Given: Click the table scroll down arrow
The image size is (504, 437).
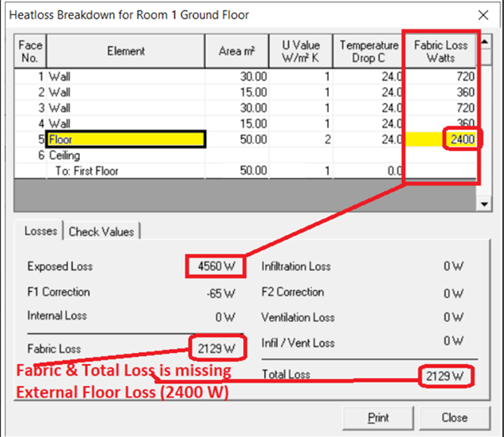Looking at the screenshot, I should click(x=484, y=204).
